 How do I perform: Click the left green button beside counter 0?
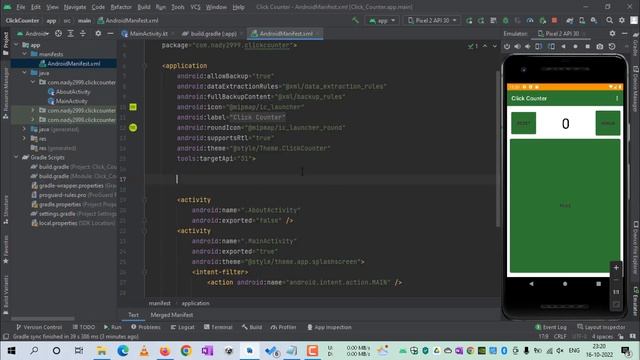(x=523, y=123)
